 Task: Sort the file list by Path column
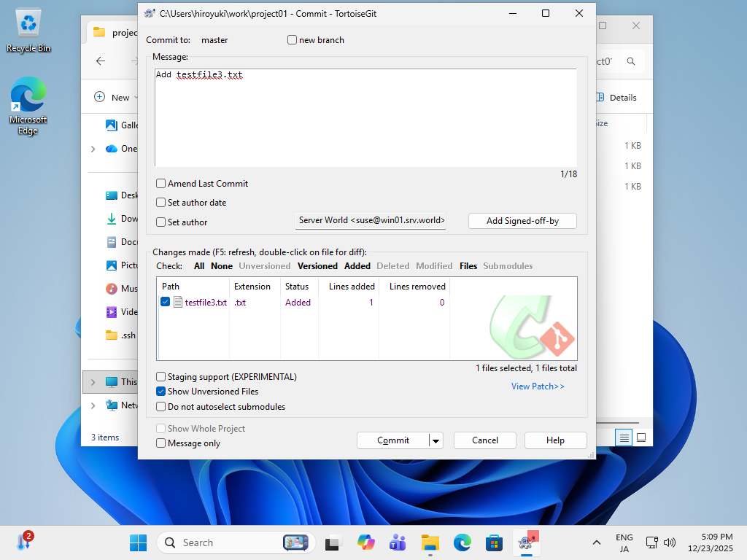pos(171,287)
